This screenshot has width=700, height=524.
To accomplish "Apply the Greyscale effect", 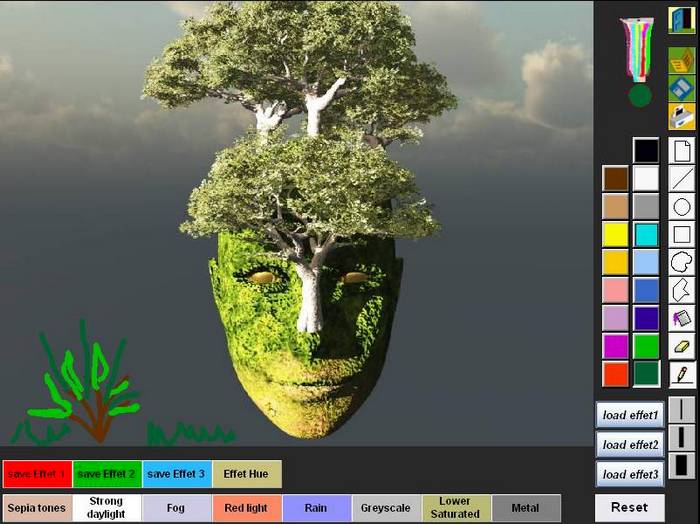I will (386, 508).
